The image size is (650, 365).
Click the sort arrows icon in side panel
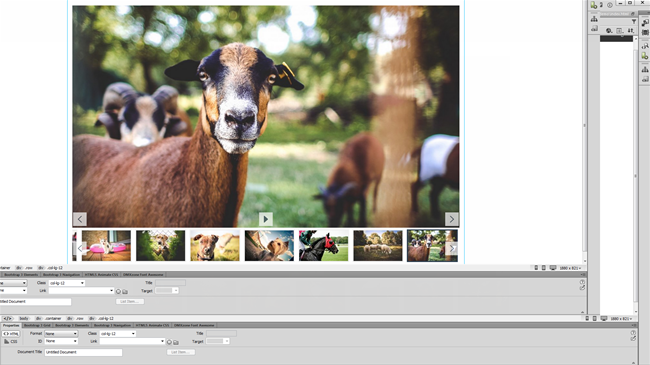tap(631, 31)
